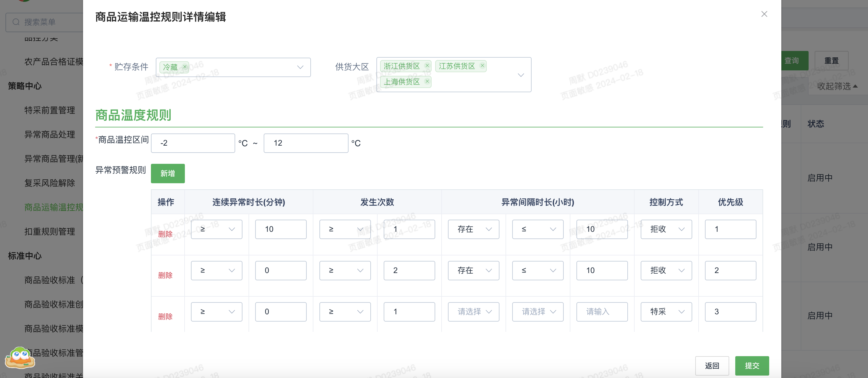The width and height of the screenshot is (868, 378).
Task: Delete the priority 3 warning rule
Action: click(165, 316)
